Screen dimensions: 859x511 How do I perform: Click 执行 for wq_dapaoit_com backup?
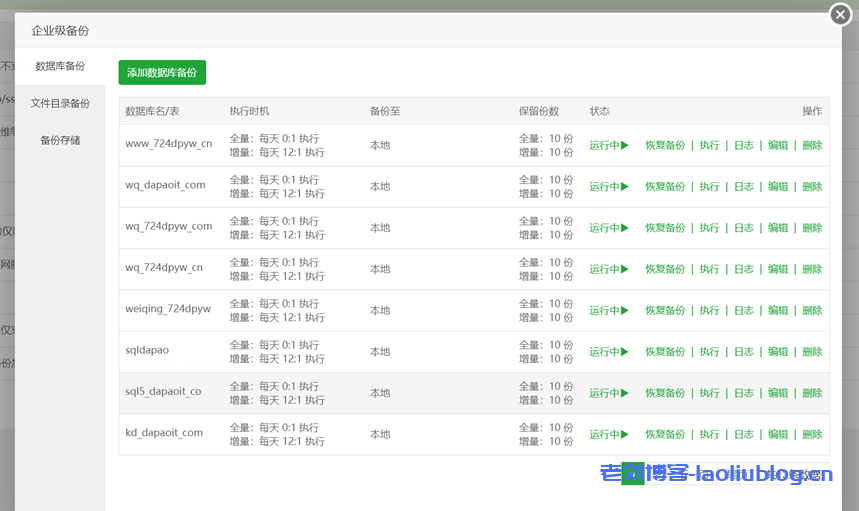pos(709,186)
